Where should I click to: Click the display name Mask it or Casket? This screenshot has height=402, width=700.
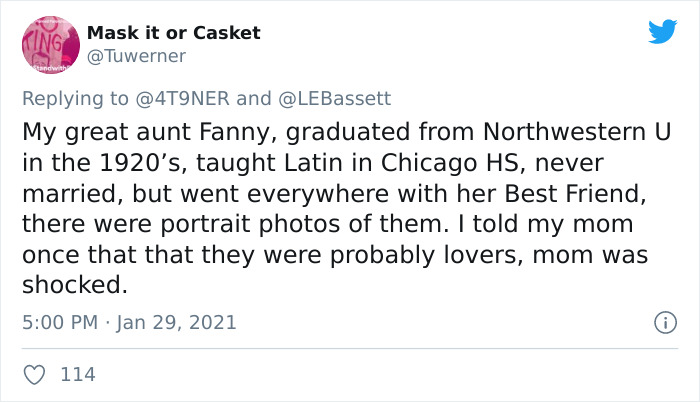tap(173, 33)
